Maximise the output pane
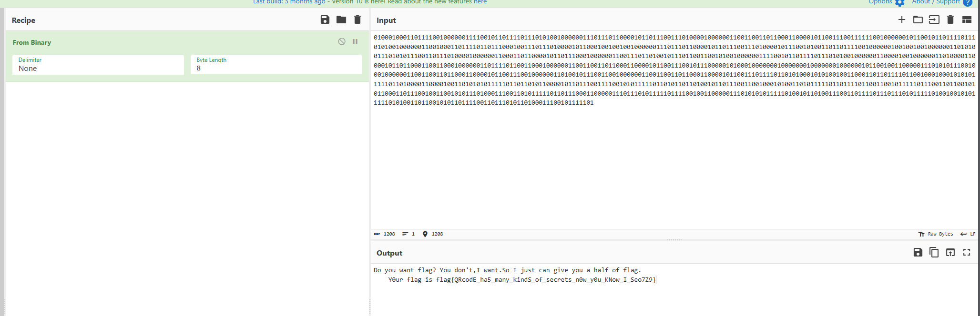 point(967,253)
